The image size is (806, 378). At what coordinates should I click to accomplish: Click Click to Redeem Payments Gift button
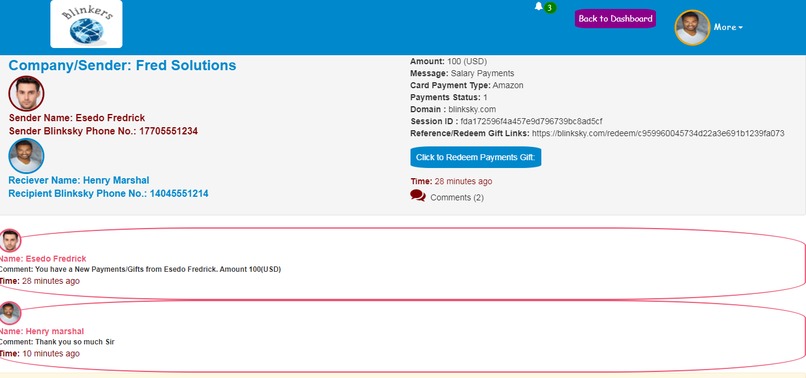pos(475,157)
